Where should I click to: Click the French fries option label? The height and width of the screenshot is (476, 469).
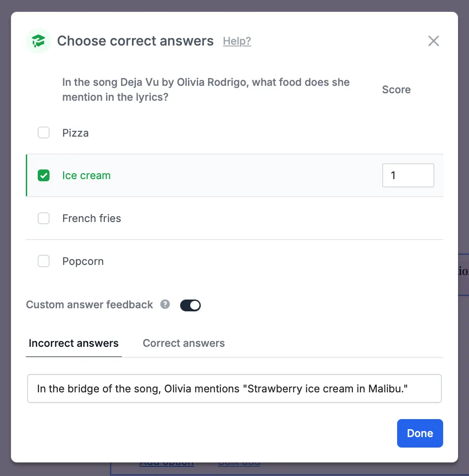point(92,218)
